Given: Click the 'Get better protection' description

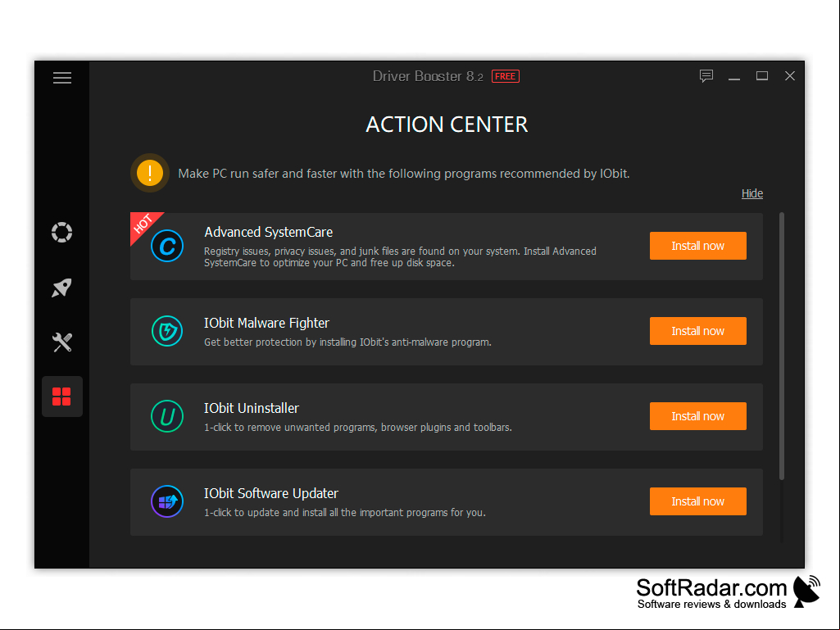Looking at the screenshot, I should tap(347, 342).
